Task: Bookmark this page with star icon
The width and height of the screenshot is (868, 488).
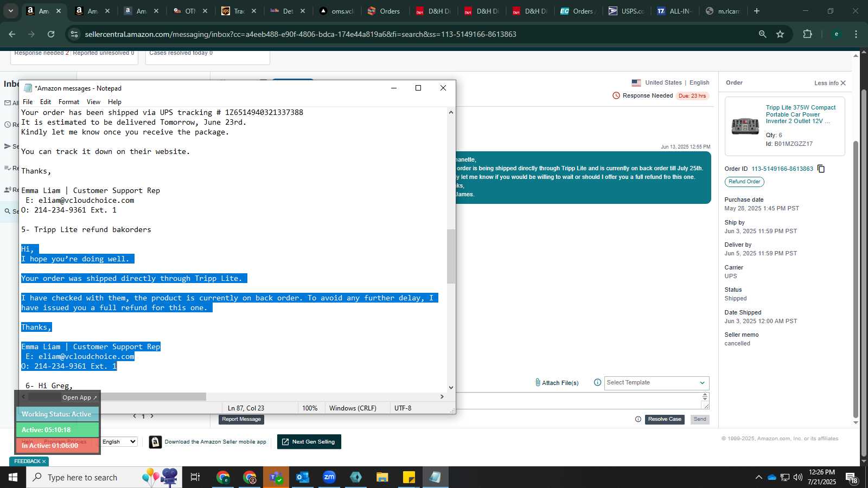Action: pos(780,34)
